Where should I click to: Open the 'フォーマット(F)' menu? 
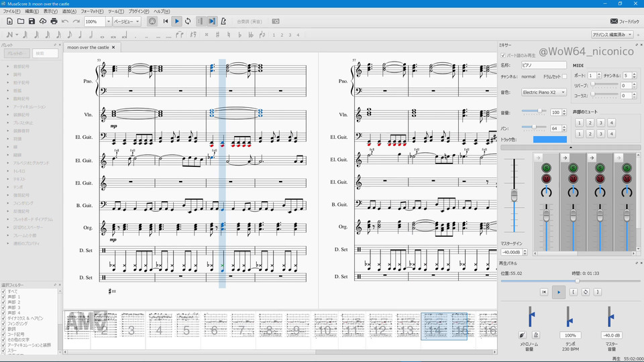click(92, 11)
